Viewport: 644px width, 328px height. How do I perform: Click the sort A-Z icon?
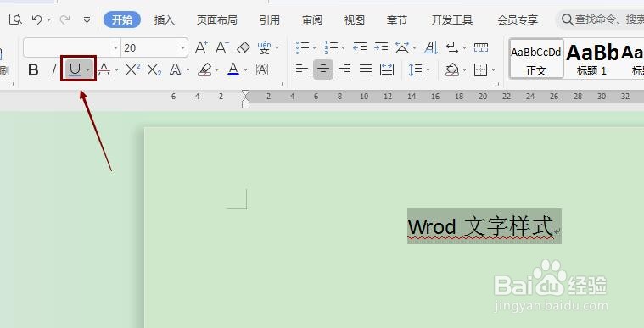[x=431, y=47]
